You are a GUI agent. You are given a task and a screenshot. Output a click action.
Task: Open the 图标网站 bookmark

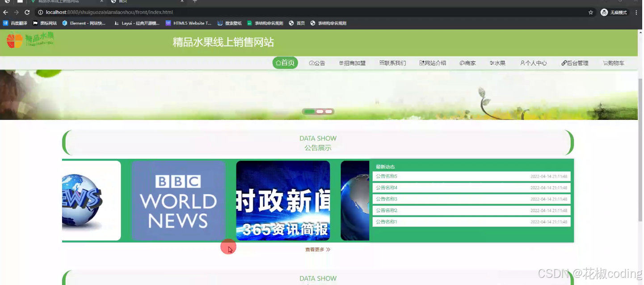[x=45, y=23]
